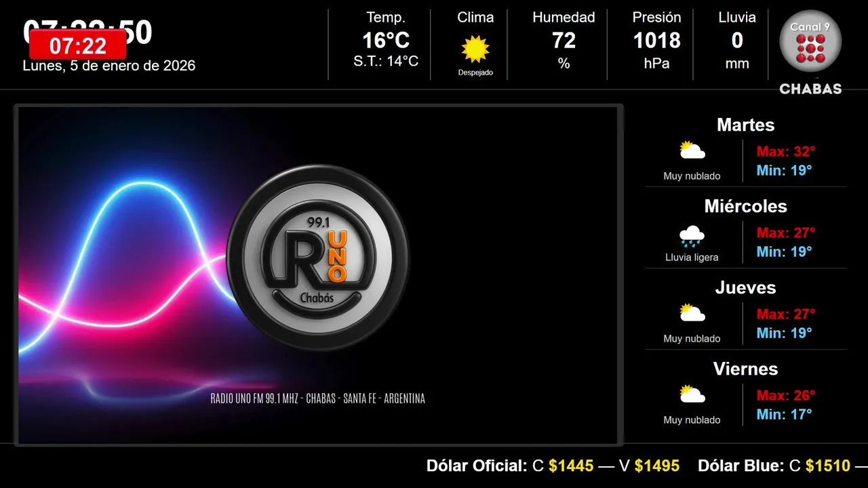Click the CHABAS text under logo
The width and height of the screenshot is (868, 488).
[x=810, y=89]
